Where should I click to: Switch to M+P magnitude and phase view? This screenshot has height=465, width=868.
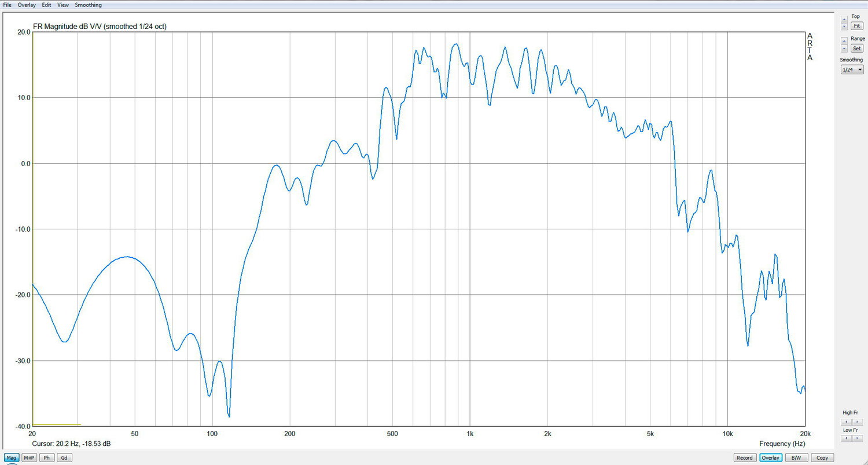[x=30, y=457]
